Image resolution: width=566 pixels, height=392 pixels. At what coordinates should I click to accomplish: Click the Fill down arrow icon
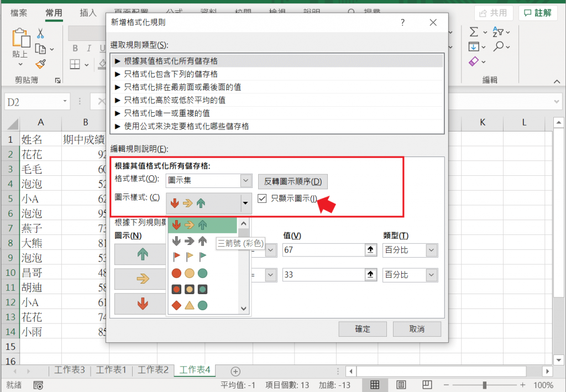474,46
